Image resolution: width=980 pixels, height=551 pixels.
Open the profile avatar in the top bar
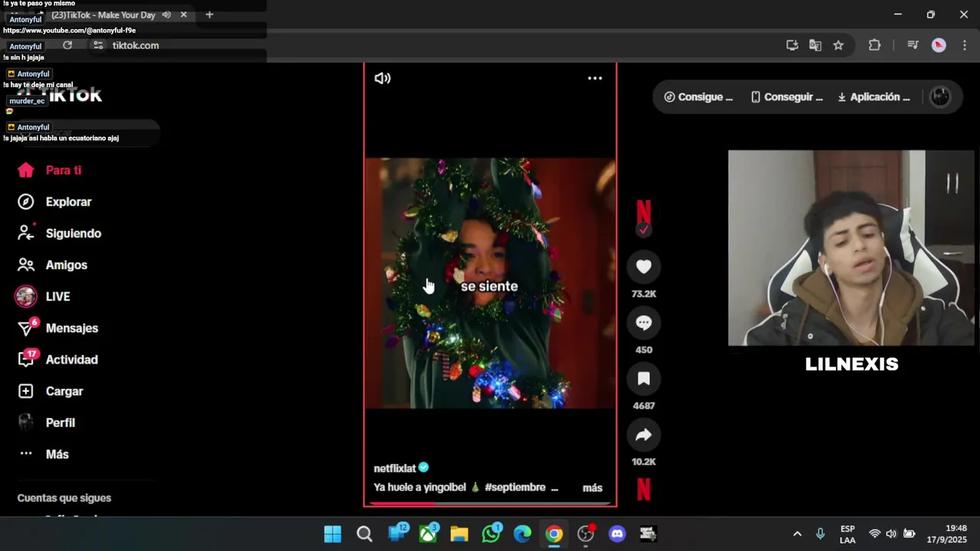[940, 97]
